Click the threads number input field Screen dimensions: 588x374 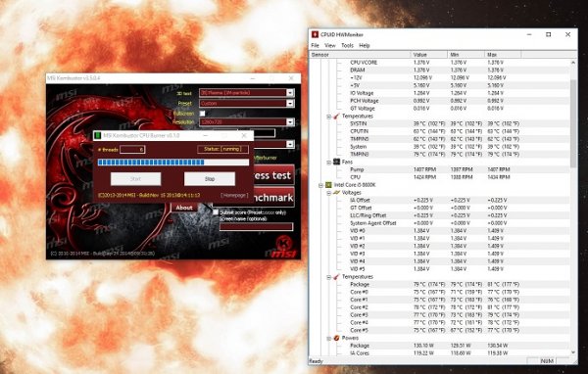tap(132, 149)
